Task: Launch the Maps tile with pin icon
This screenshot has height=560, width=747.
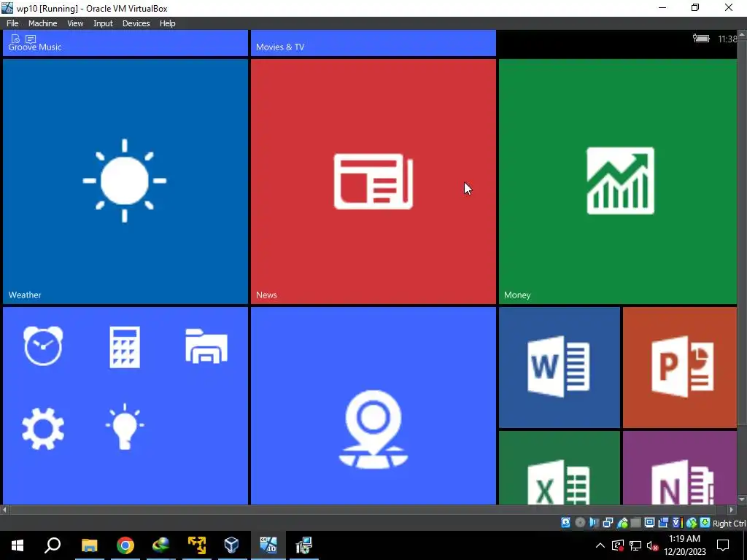Action: (373, 405)
